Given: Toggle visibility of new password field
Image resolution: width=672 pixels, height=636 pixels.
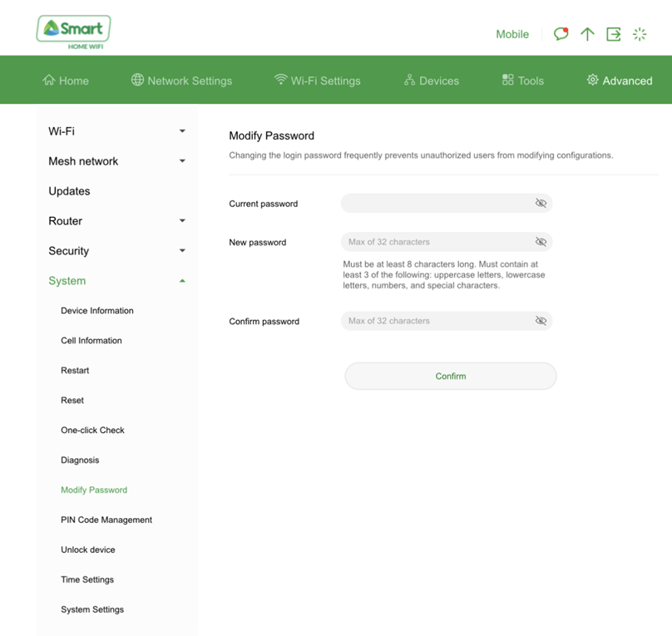Looking at the screenshot, I should (x=541, y=242).
